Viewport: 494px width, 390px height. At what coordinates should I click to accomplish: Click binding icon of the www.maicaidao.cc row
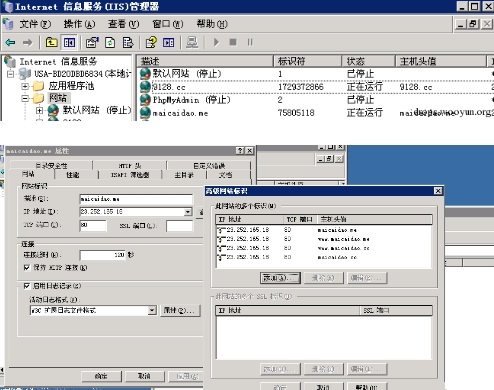[x=221, y=248]
